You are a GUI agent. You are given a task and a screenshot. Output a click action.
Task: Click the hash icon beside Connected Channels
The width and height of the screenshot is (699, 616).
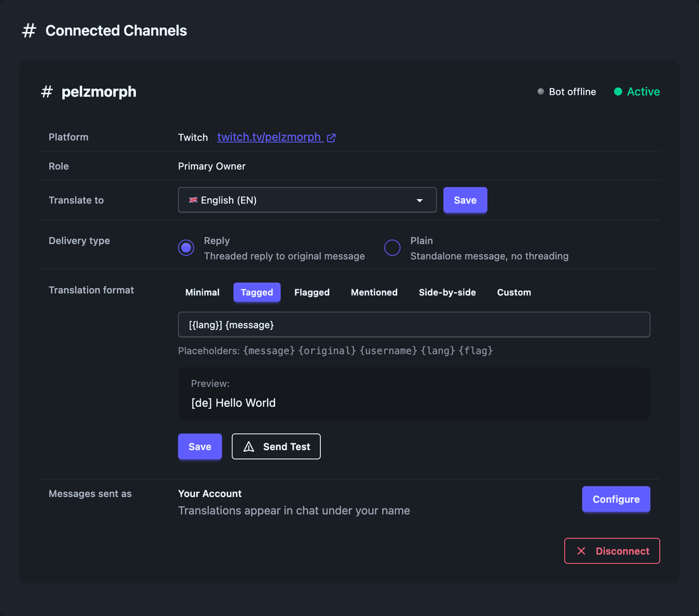[29, 31]
